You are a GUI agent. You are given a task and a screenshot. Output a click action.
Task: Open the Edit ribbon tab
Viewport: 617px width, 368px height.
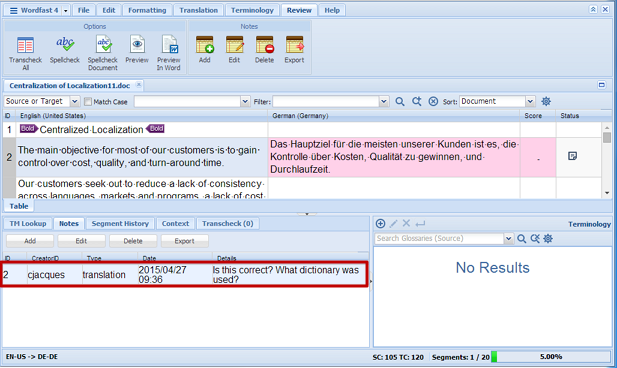tap(109, 10)
